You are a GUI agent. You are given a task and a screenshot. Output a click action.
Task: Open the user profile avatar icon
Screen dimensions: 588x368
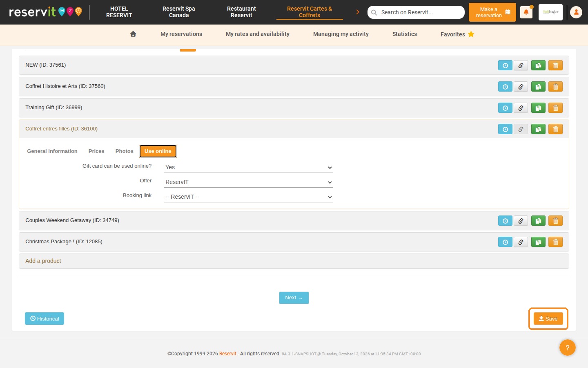point(576,12)
